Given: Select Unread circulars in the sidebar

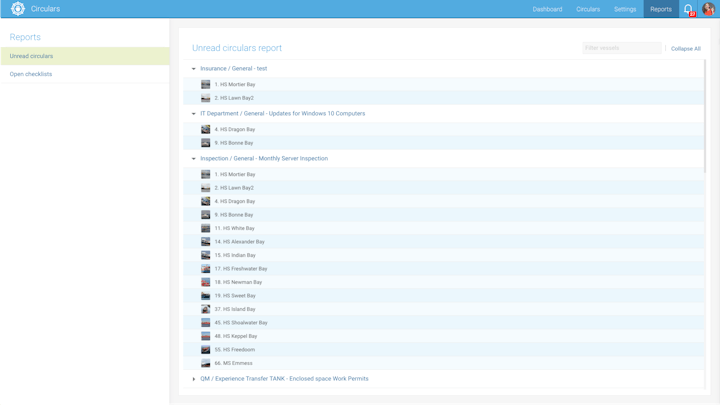Looking at the screenshot, I should [31, 56].
